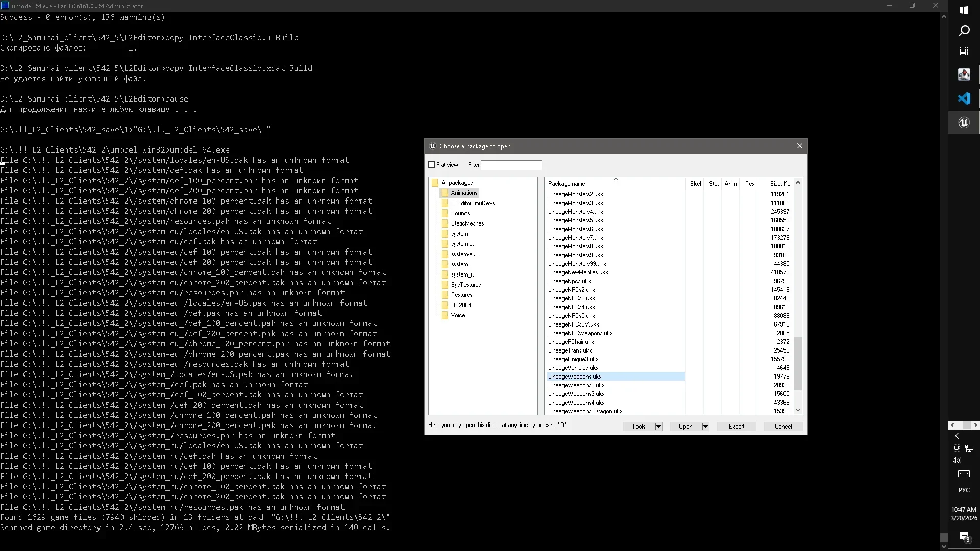Select the SysTextures folder
Viewport: 980px width, 551px height.
click(x=466, y=285)
